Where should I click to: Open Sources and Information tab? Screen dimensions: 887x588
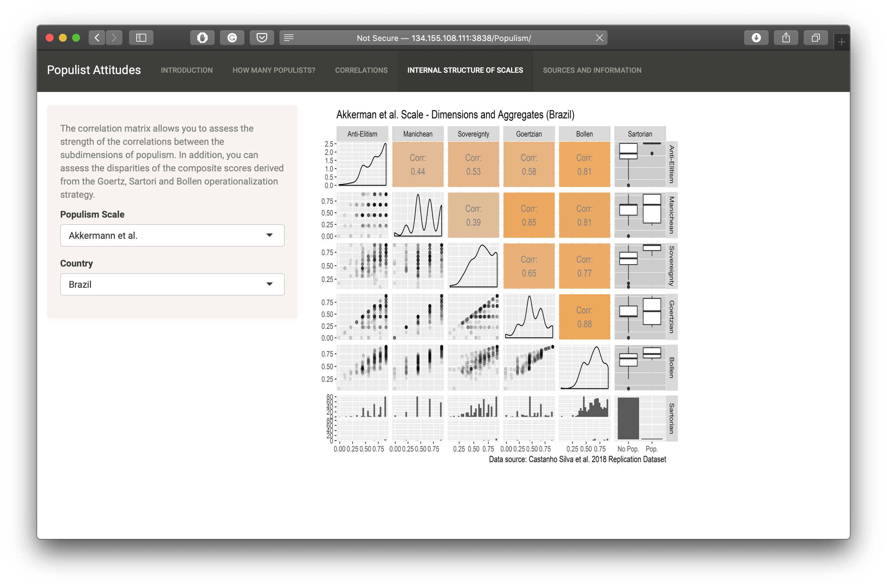(592, 70)
